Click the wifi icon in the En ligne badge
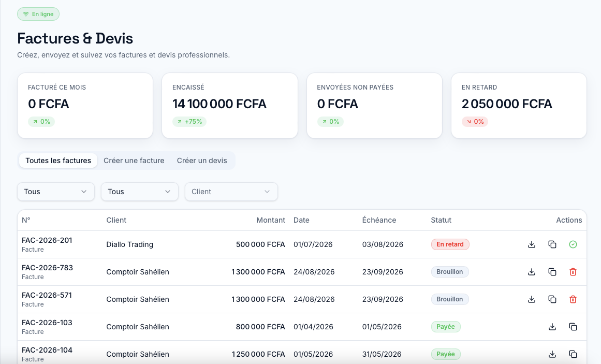Image resolution: width=601 pixels, height=364 pixels. click(x=26, y=14)
